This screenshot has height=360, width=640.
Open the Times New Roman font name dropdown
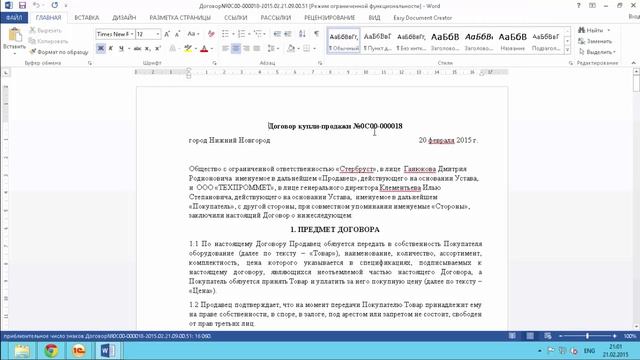pyautogui.click(x=132, y=34)
